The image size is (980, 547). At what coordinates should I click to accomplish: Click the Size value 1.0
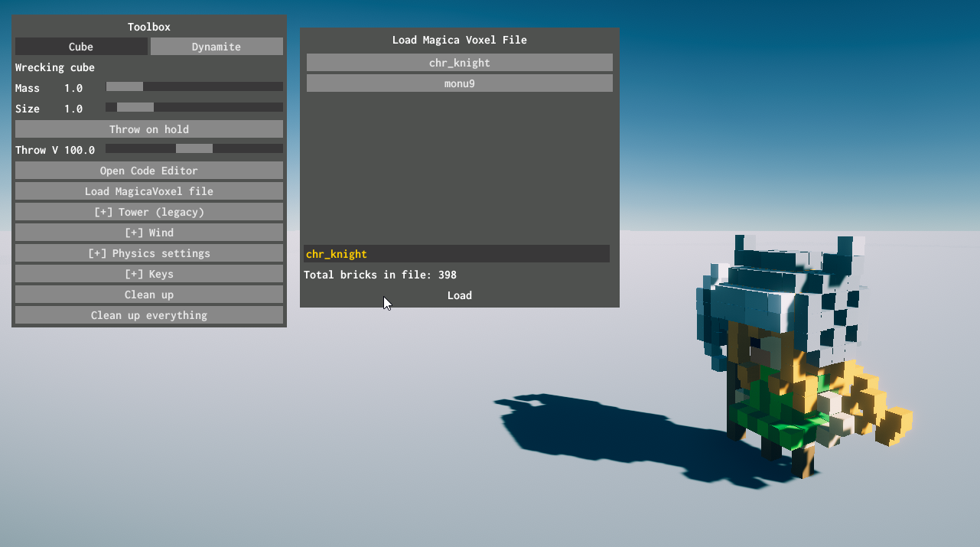[73, 109]
